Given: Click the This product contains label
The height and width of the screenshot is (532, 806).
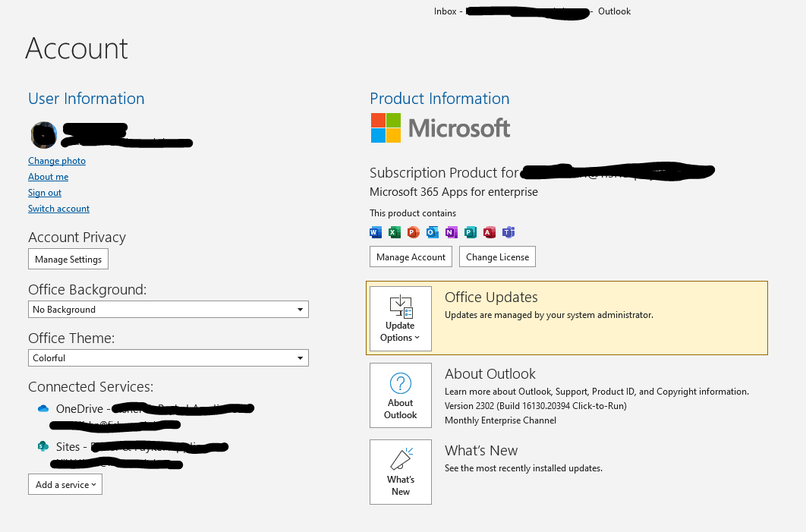Looking at the screenshot, I should click(x=413, y=213).
